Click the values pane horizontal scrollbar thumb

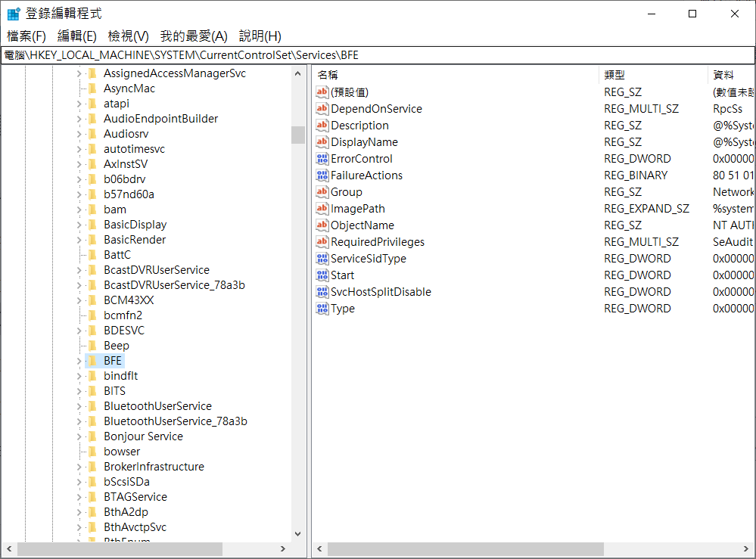465,549
